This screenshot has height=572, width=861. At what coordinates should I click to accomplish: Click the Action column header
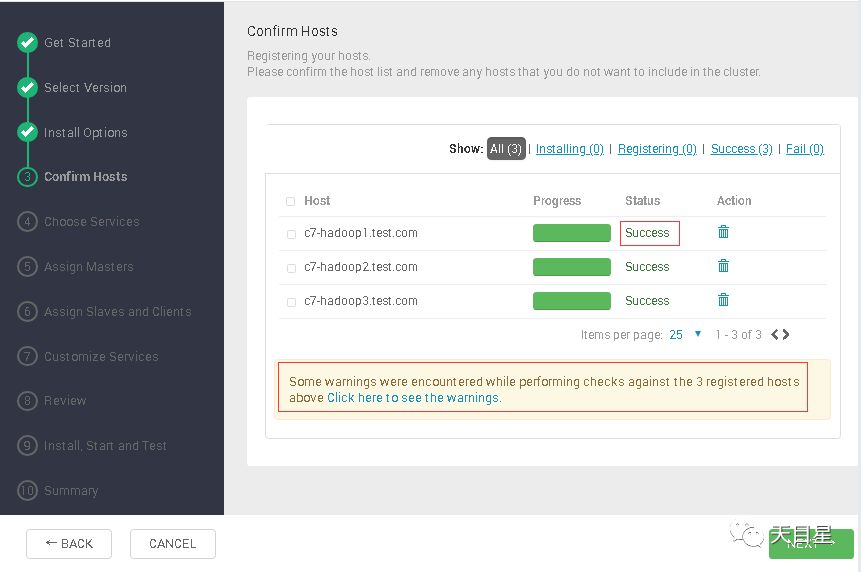tap(734, 200)
